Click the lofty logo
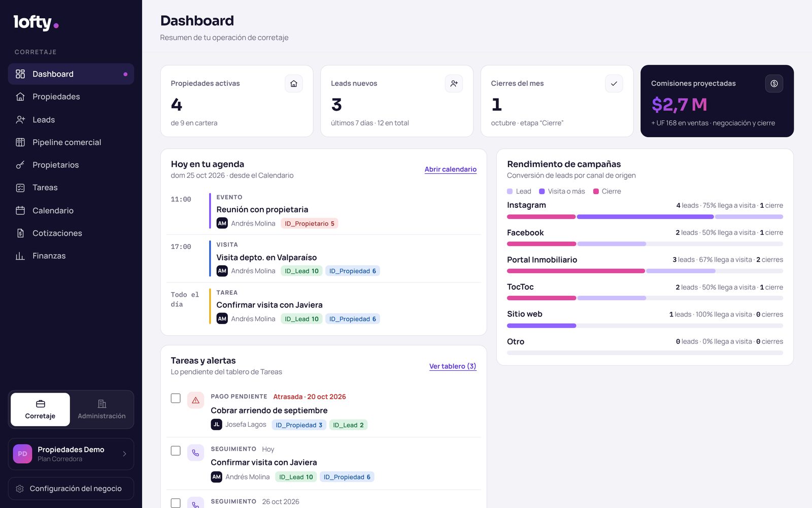812x508 pixels. (x=36, y=22)
